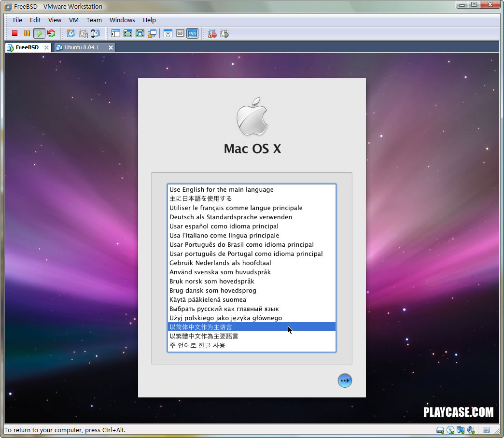Click the network adapter status icon
Viewport: 504px width, 438px height.
pyautogui.click(x=461, y=430)
